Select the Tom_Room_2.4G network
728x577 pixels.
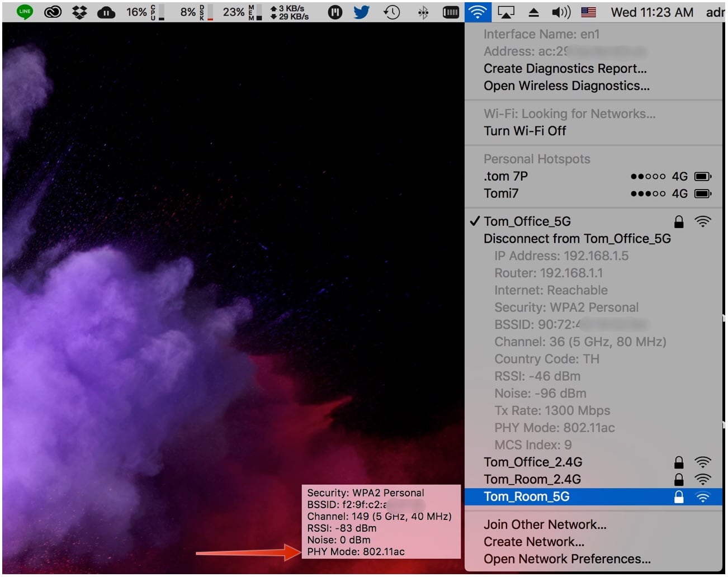532,479
